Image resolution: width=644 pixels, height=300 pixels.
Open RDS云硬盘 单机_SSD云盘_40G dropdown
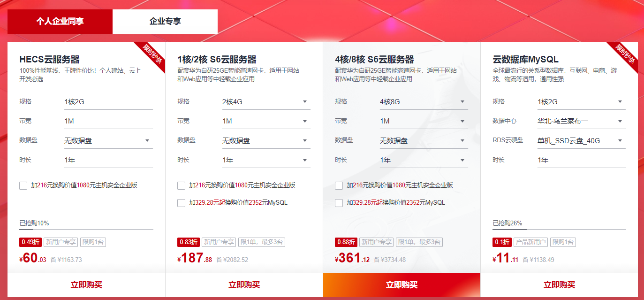(581, 140)
